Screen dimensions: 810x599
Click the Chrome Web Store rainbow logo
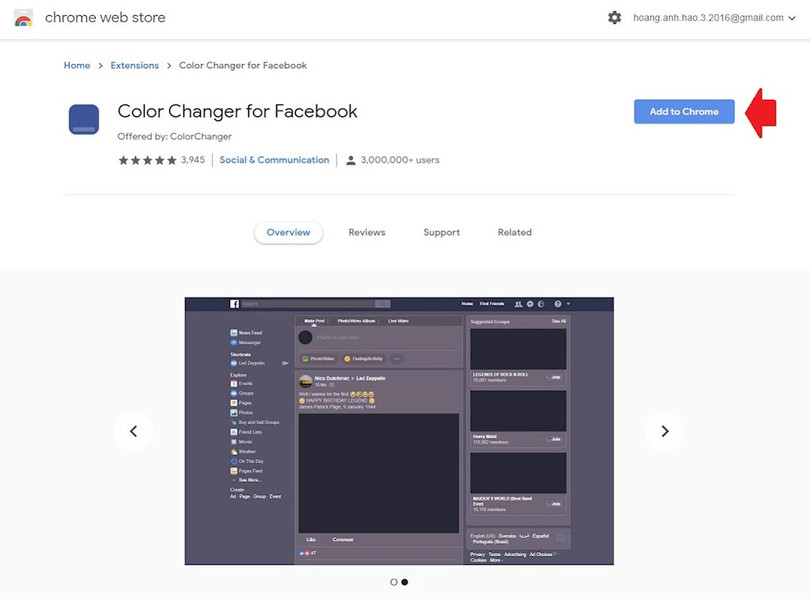coord(23,18)
